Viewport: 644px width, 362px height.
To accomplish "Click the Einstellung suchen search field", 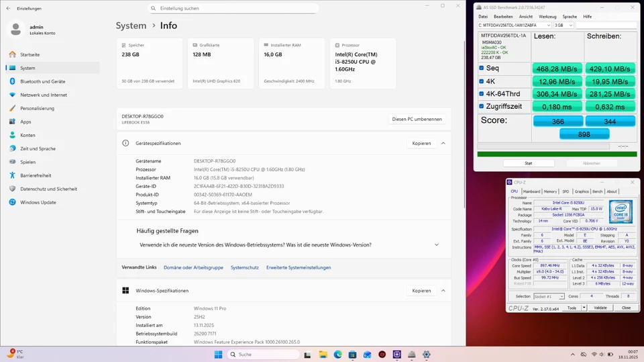I will (233, 8).
